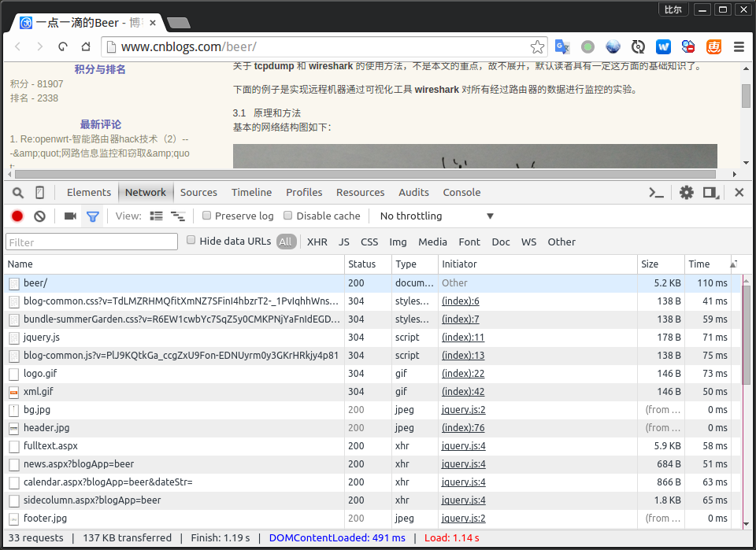Go to the browser home icon

click(86, 46)
